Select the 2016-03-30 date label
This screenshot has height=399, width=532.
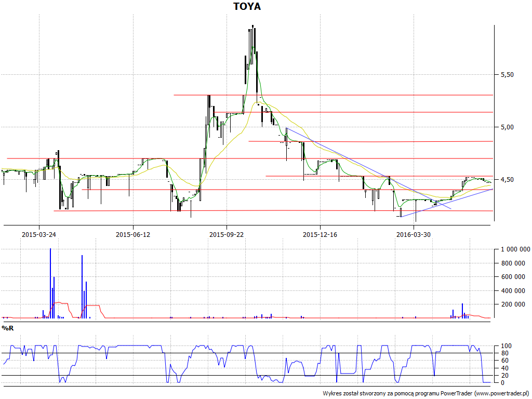(x=414, y=234)
